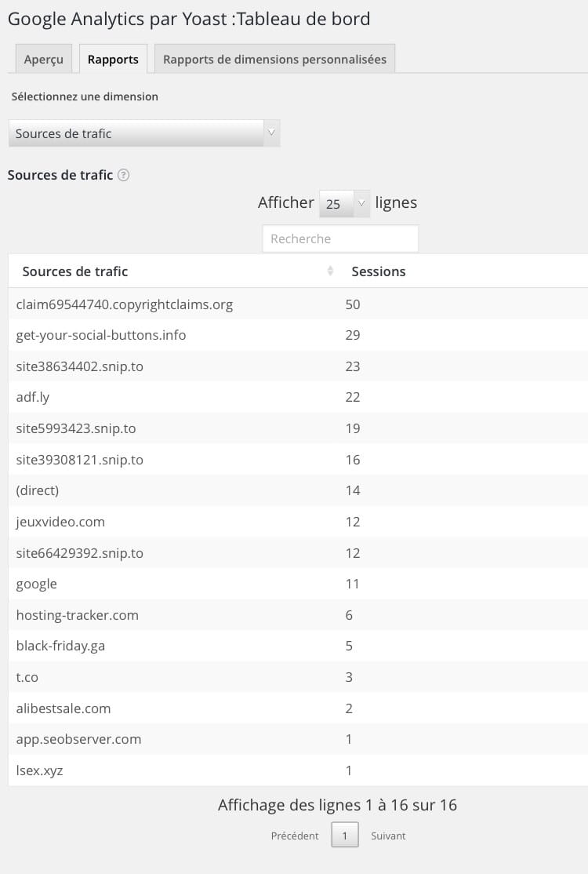Screen dimensions: 588x874
Task: Expand the dimension dropdown arrow
Action: [271, 133]
